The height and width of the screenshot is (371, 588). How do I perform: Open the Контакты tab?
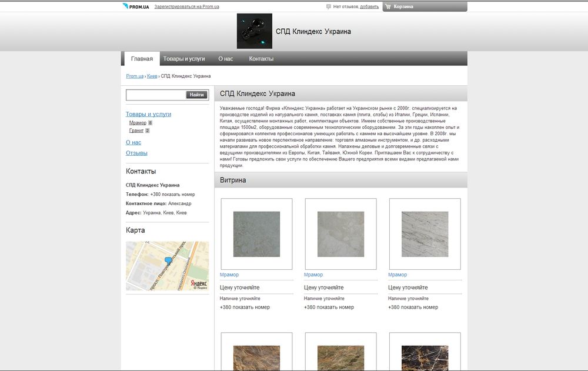pos(261,59)
